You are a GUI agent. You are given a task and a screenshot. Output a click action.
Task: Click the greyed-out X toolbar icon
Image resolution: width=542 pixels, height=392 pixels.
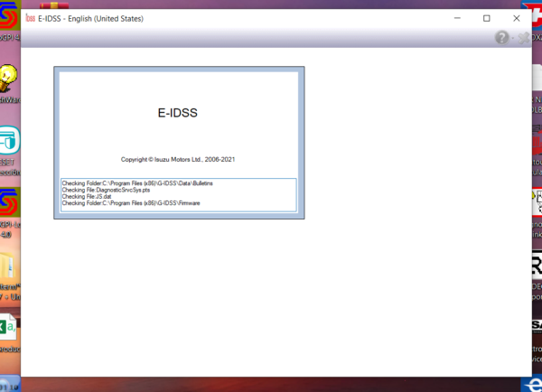click(x=524, y=38)
